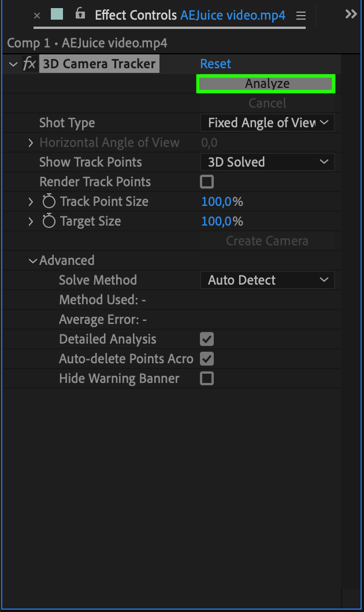Viewport: 364px width, 612px height.
Task: Click the Track Point Size stopwatch
Action: click(49, 202)
